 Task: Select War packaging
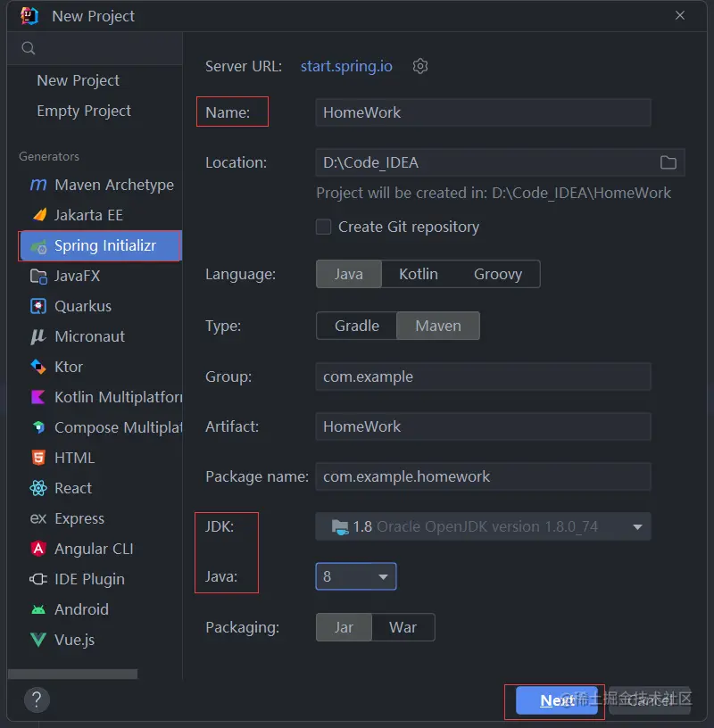(403, 627)
